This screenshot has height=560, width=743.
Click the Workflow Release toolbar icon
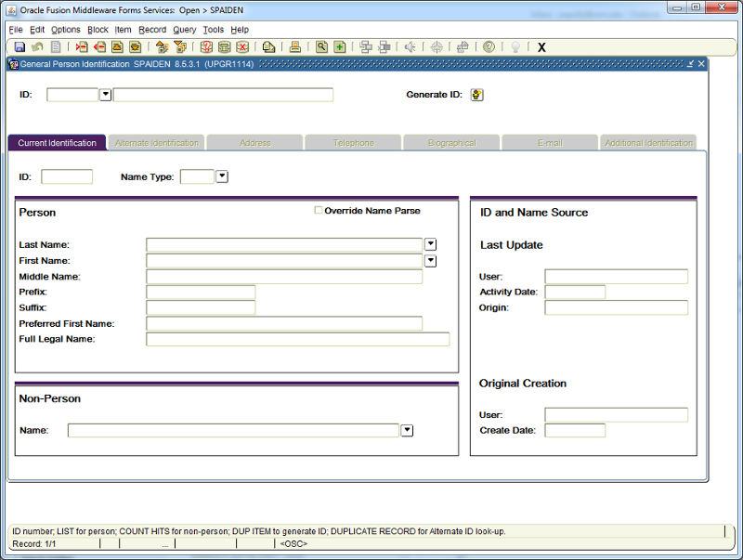click(x=385, y=47)
